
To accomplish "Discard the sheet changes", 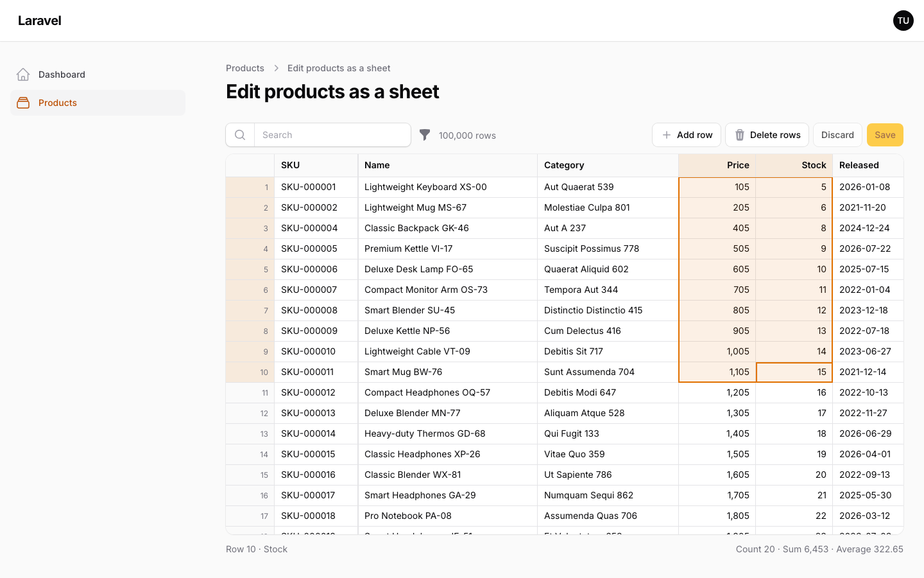I will coord(837,135).
